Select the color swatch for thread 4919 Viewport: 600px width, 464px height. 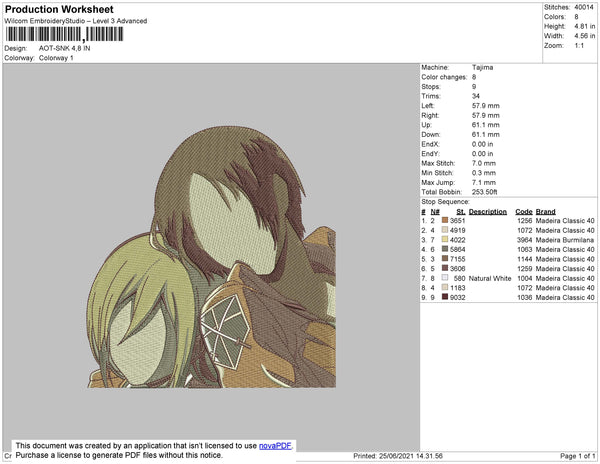coord(445,230)
